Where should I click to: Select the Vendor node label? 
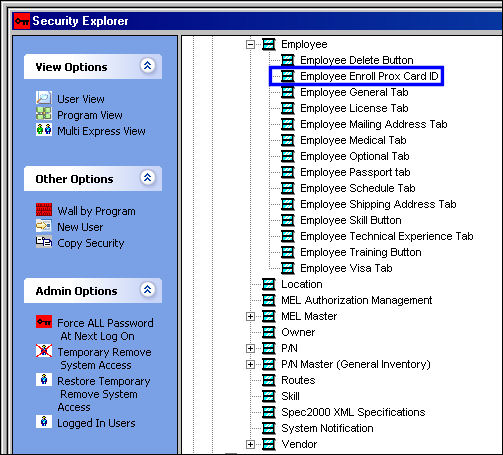[299, 444]
